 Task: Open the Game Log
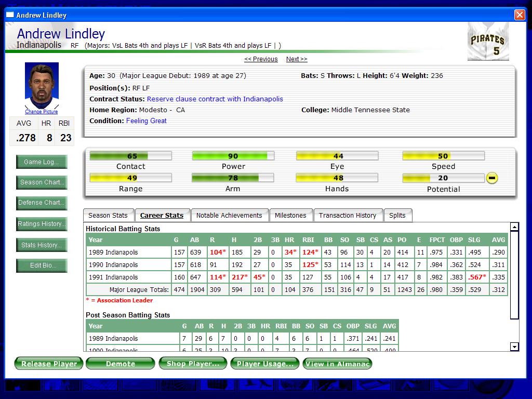(42, 162)
